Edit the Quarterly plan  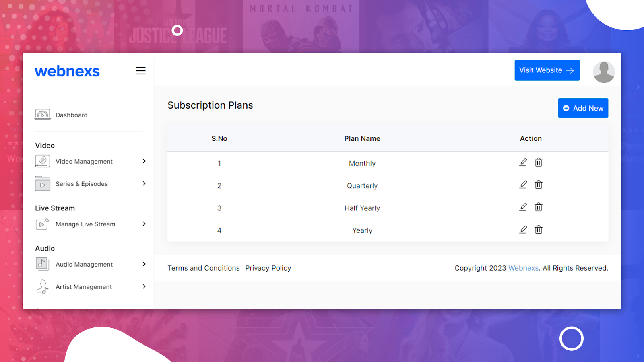point(523,185)
